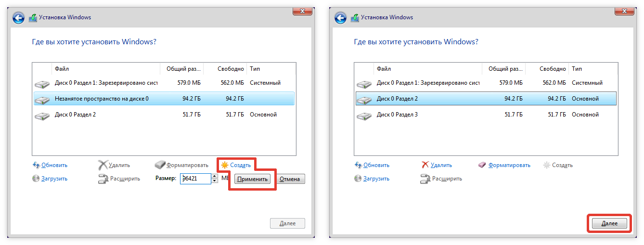Click Загрузить disc icon in left window

[36, 178]
